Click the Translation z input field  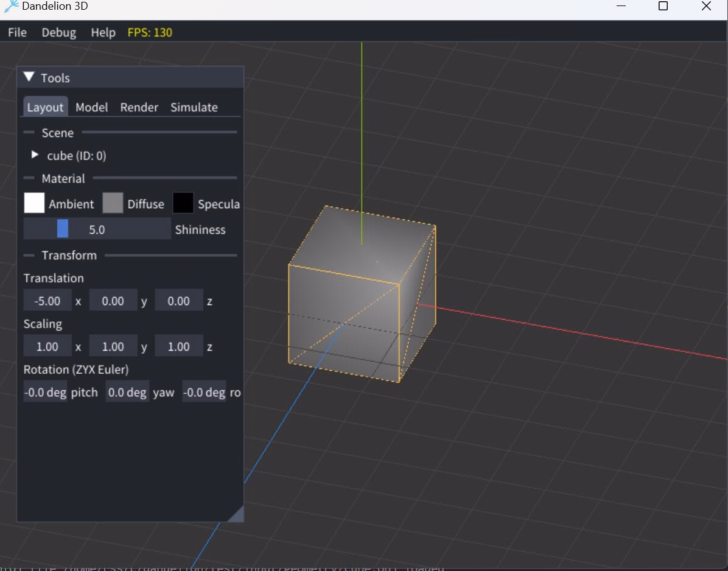[179, 301]
